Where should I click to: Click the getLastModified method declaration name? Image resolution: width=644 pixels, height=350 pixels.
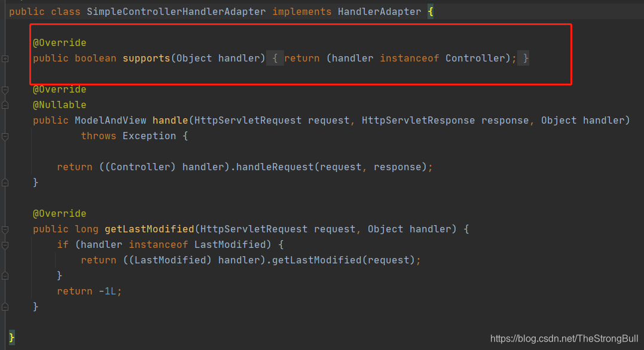[149, 229]
